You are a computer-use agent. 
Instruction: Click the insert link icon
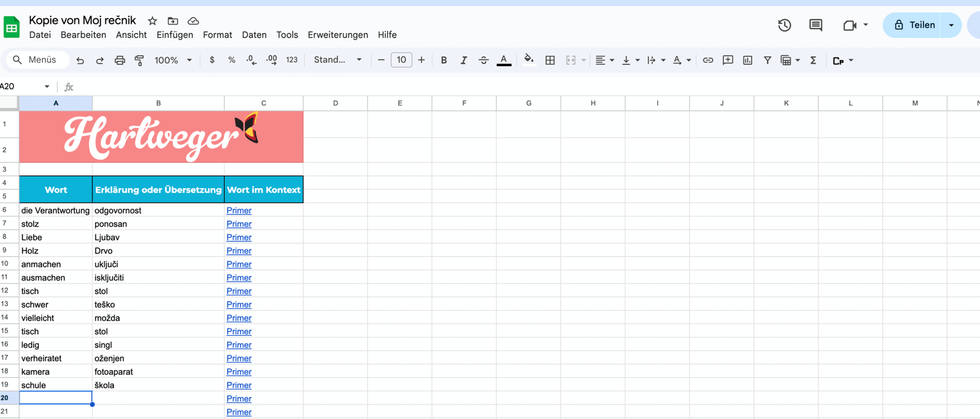click(707, 60)
